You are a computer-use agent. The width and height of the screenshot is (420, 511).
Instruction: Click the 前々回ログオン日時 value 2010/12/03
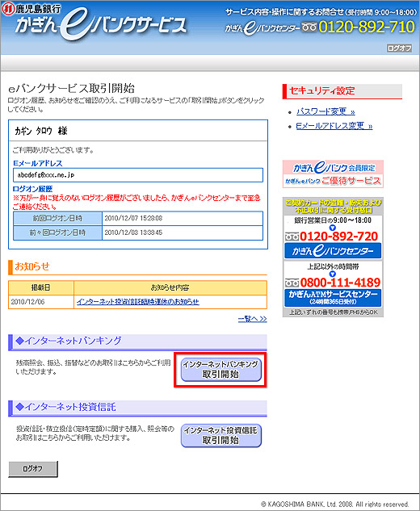click(133, 232)
